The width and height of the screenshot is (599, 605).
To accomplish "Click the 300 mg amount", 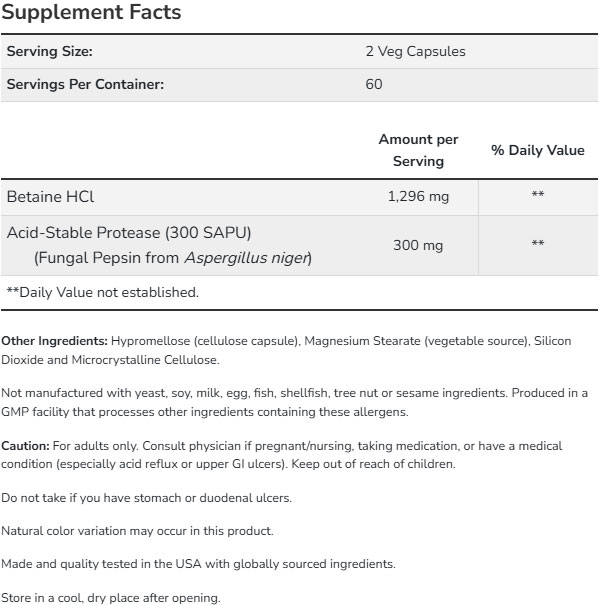I will click(x=418, y=245).
